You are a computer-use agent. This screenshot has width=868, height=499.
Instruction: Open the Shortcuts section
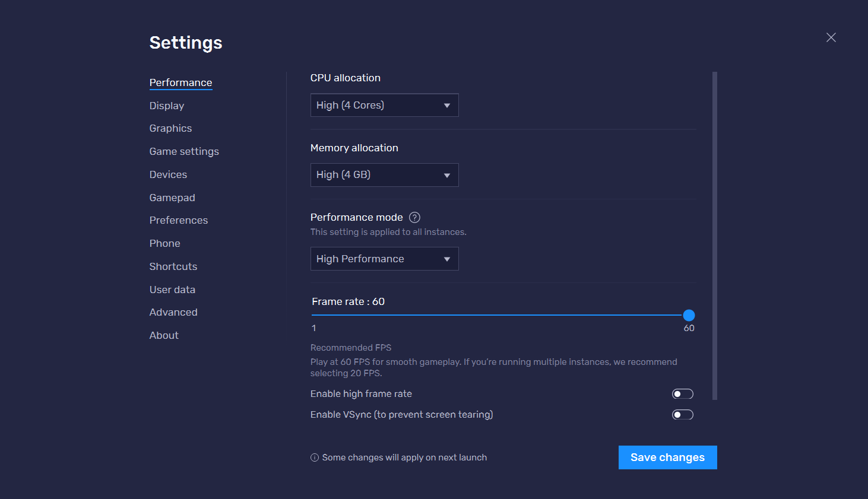point(173,266)
